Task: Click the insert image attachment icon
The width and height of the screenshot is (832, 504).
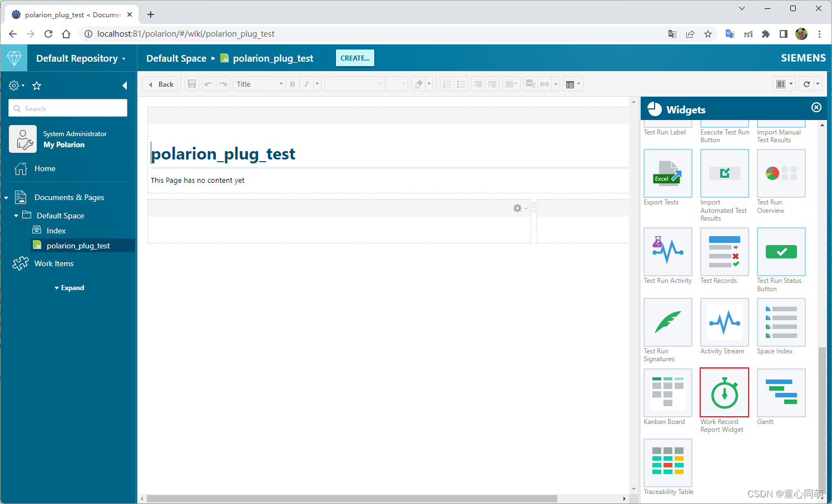Action: [531, 84]
